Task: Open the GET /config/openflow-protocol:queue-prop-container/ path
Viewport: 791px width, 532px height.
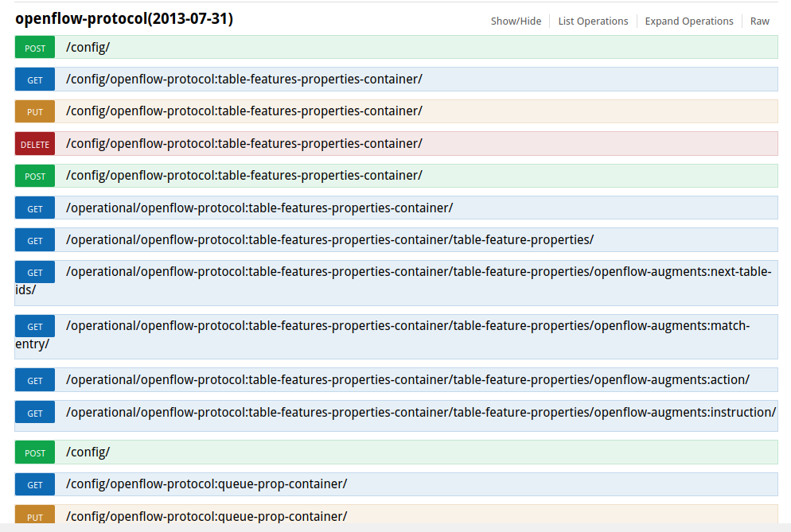Action: (x=206, y=483)
